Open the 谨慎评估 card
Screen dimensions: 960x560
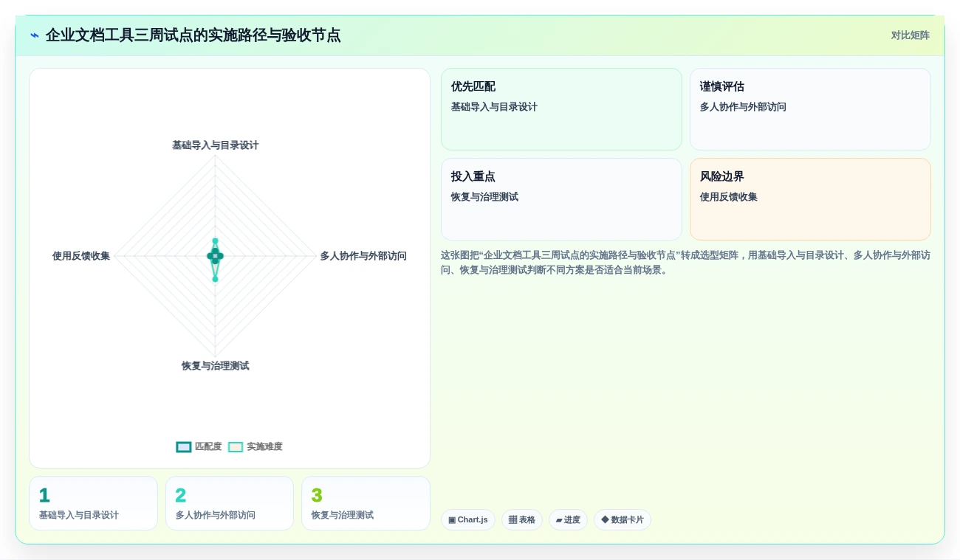coord(810,109)
